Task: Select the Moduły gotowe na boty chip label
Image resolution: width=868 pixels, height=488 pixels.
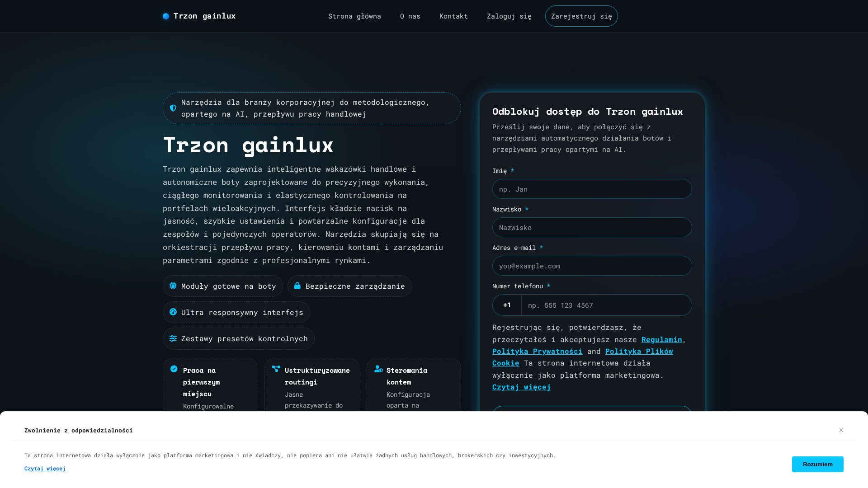Action: click(228, 286)
